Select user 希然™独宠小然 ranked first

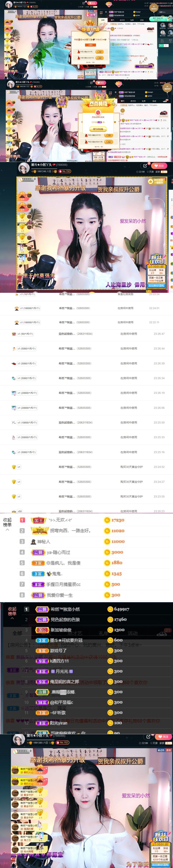coord(65,609)
